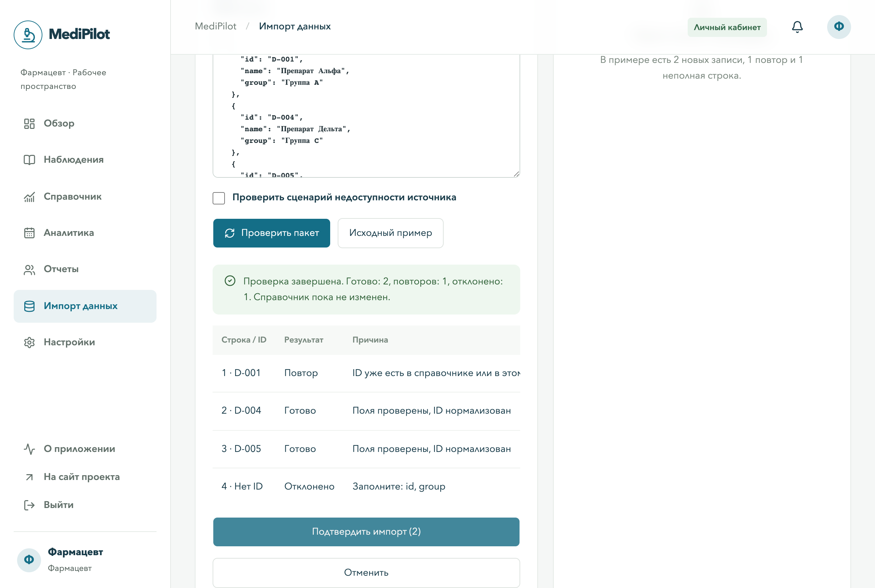This screenshot has width=875, height=588.
Task: Open the Отчеты page
Action: click(x=85, y=269)
